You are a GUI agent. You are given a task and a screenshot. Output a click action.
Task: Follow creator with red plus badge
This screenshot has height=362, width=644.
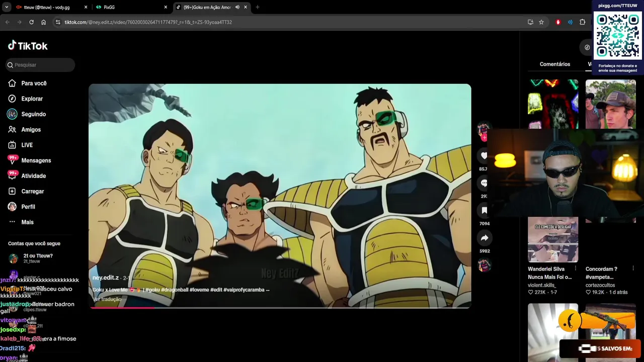[484, 137]
